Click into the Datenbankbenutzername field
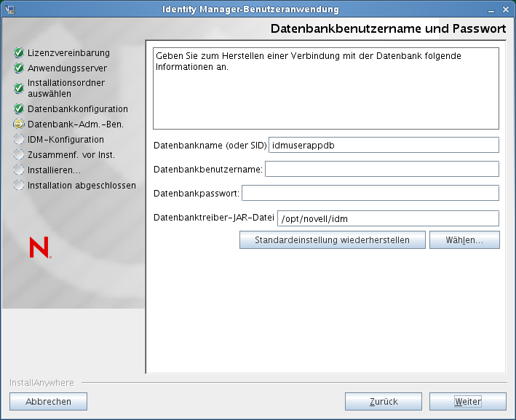This screenshot has width=516, height=420. [382, 169]
